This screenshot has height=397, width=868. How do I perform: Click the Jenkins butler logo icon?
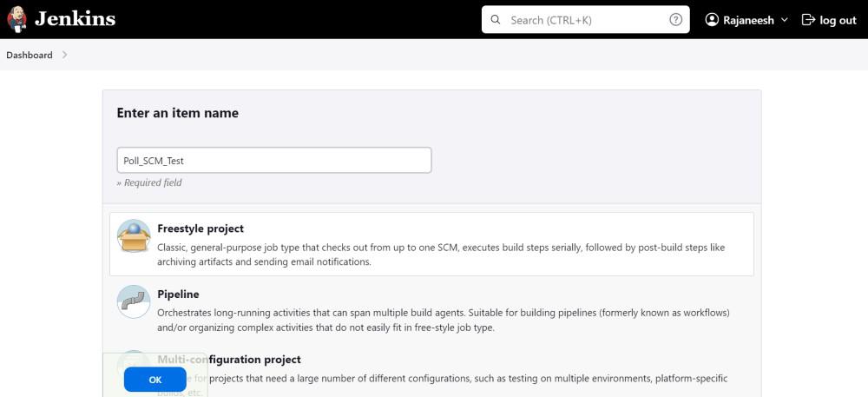coord(16,19)
